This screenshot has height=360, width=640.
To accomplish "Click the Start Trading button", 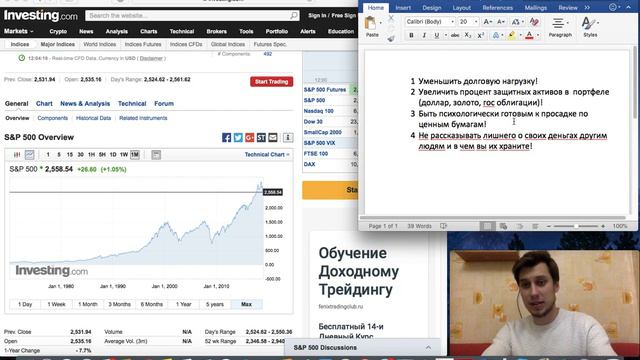I will (271, 82).
